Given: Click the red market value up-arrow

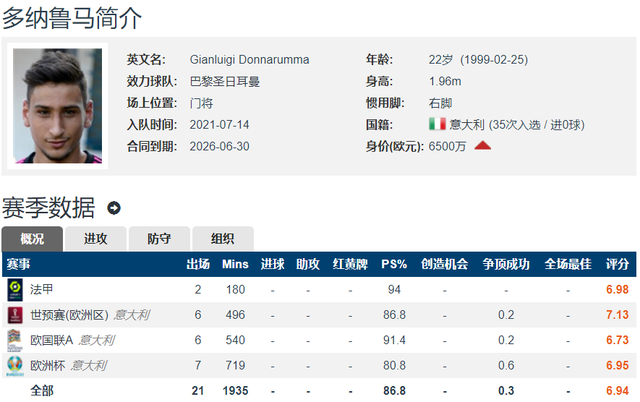Looking at the screenshot, I should (483, 146).
